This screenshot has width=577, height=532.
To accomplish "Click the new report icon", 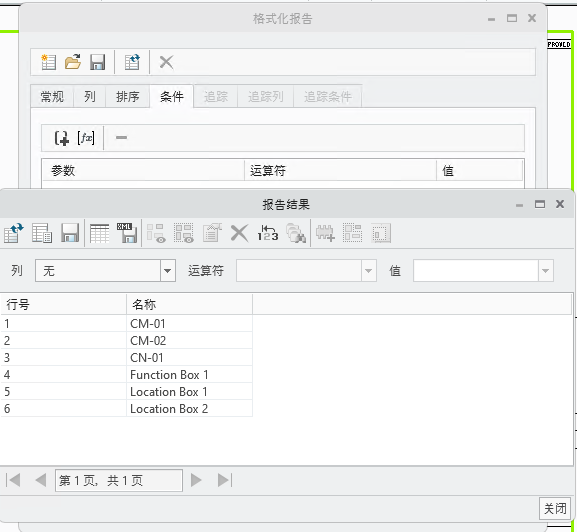I will 48,62.
